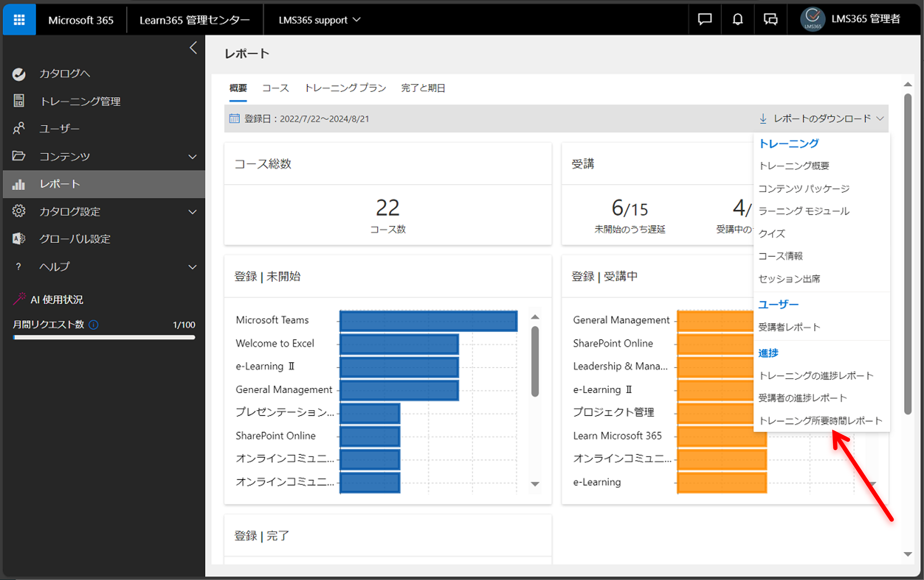
Task: Click the scroll up arrow in 未開始 chart
Action: [x=535, y=317]
